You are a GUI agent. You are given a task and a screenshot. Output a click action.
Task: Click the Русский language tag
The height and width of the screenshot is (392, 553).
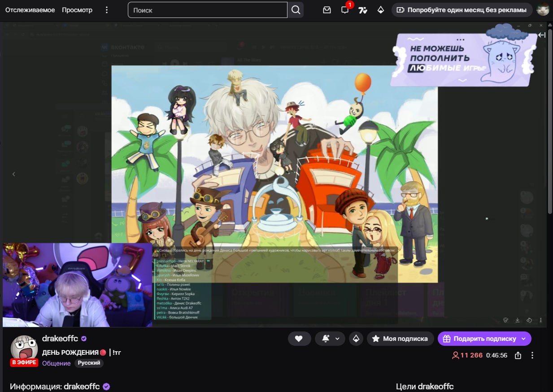[89, 363]
